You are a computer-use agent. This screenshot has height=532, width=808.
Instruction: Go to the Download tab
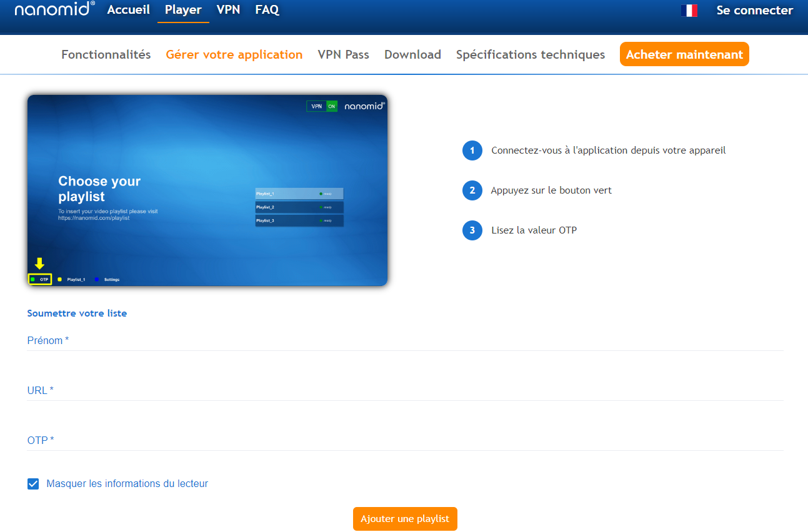tap(412, 54)
